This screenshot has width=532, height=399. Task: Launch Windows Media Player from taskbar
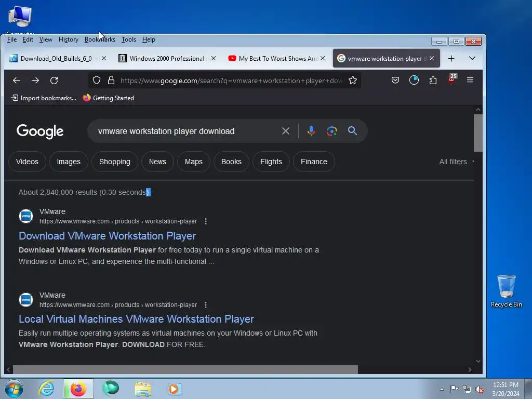coord(175,389)
